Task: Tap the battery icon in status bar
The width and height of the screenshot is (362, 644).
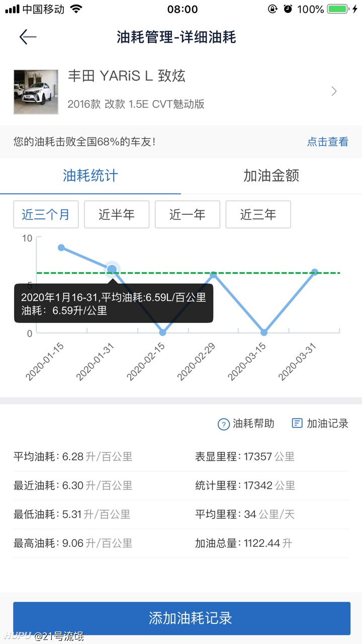Action: (x=338, y=9)
